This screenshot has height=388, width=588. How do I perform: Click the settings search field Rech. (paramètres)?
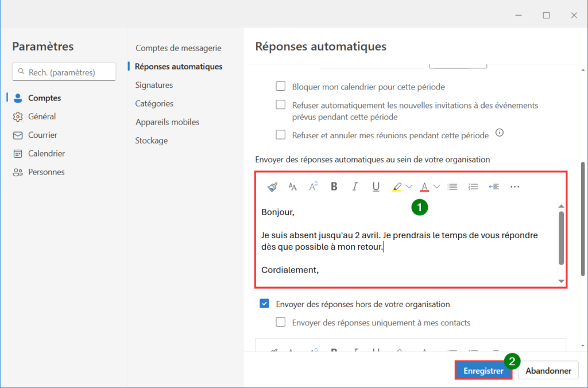coord(64,71)
